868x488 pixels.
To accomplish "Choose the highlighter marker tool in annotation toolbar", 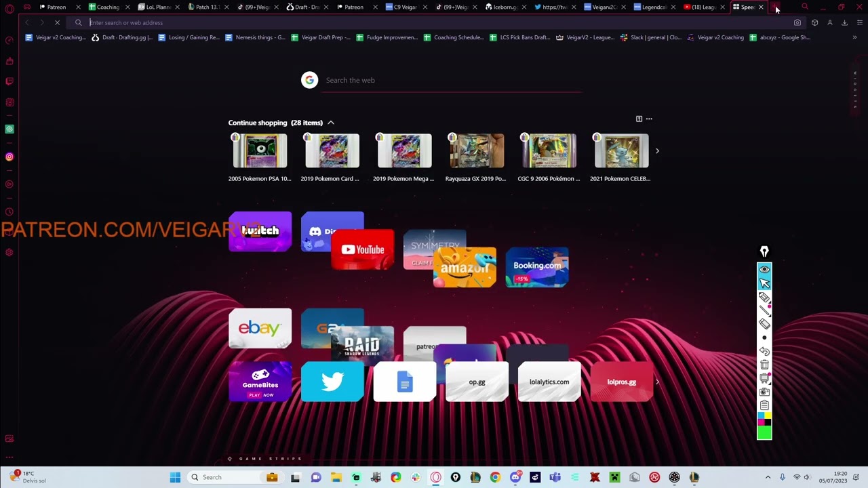I will (764, 297).
